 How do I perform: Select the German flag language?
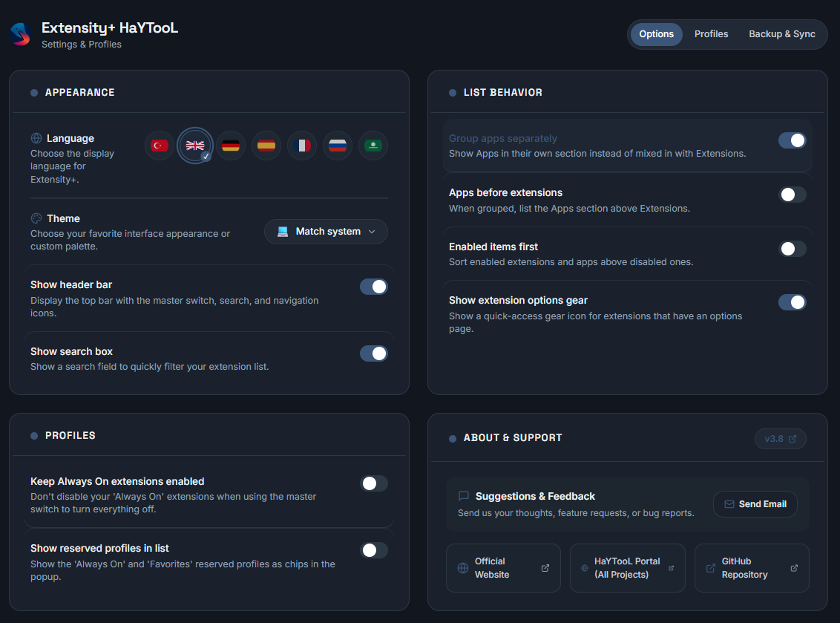pos(231,146)
